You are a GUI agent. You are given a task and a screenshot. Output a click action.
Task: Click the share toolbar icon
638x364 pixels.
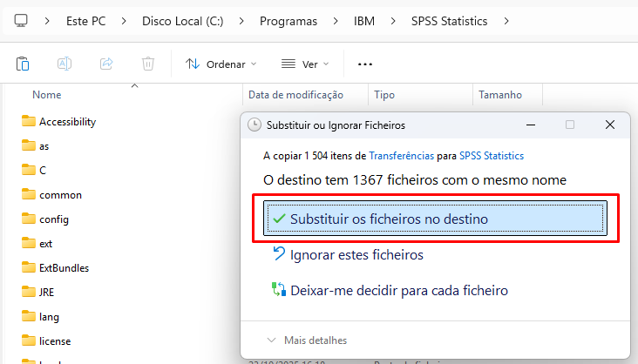click(106, 64)
